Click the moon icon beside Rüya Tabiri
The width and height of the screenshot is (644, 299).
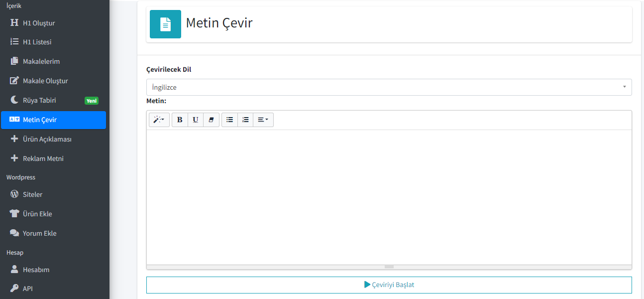14,100
